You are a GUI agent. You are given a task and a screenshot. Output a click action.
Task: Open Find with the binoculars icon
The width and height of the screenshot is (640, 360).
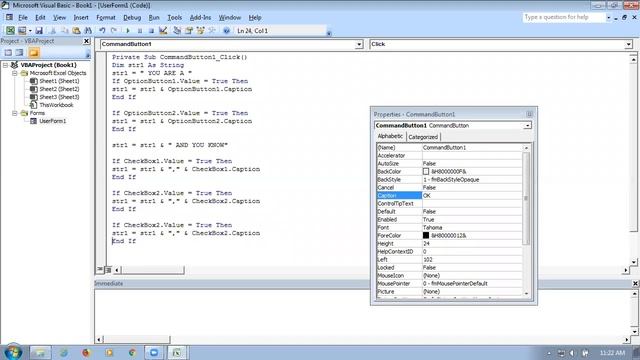[88, 31]
